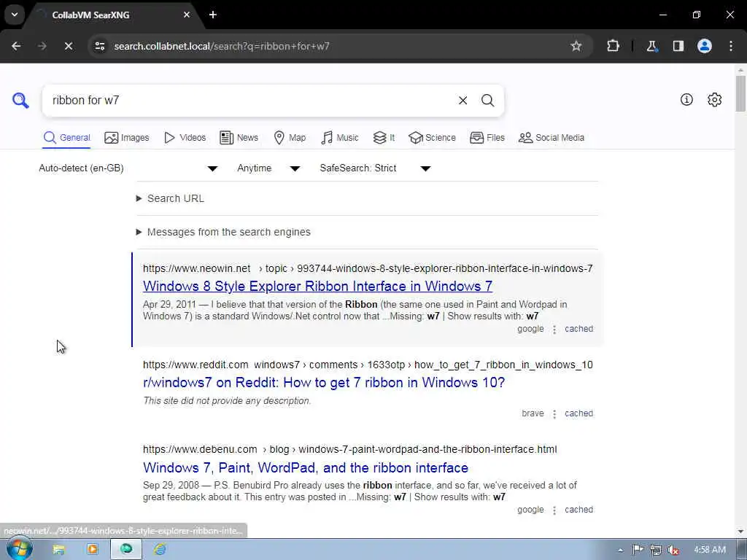The height and width of the screenshot is (560, 747).
Task: Open the SafeSearch Strict dropdown
Action: (x=375, y=168)
